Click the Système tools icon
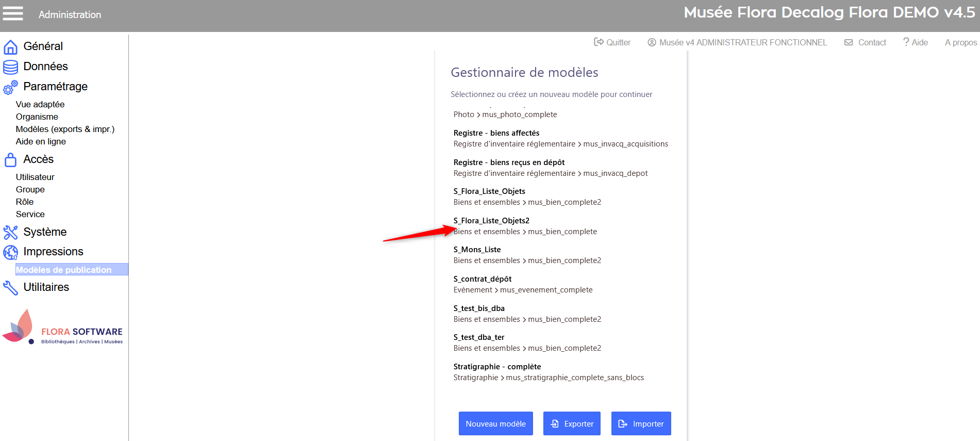 point(10,233)
